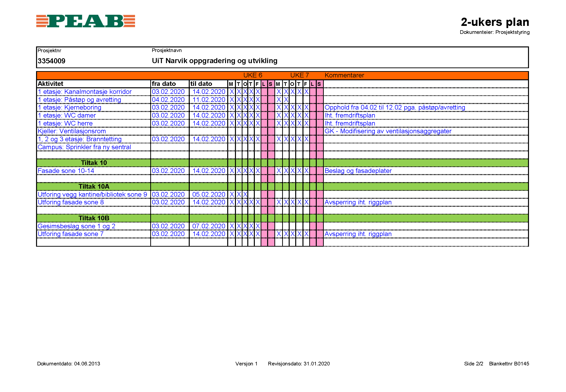
Task: Select the Tiltak 10A section header
Action: 94,186
